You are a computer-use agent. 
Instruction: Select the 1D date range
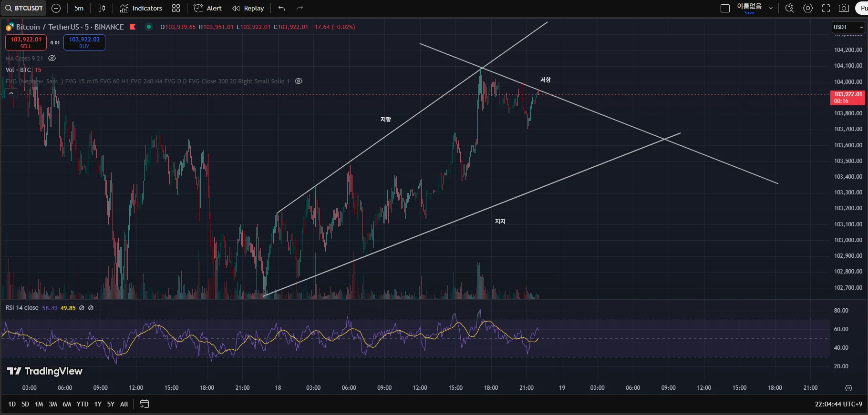tap(12, 404)
